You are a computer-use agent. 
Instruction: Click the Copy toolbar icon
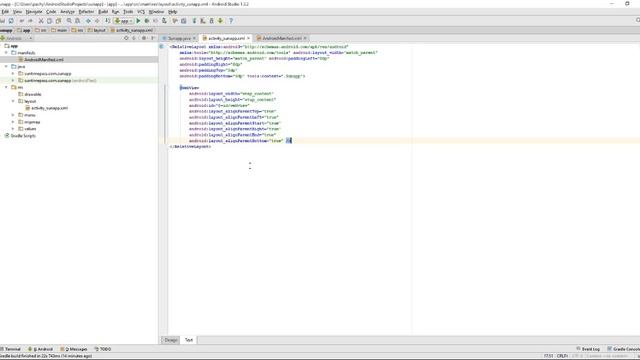pos(49,21)
